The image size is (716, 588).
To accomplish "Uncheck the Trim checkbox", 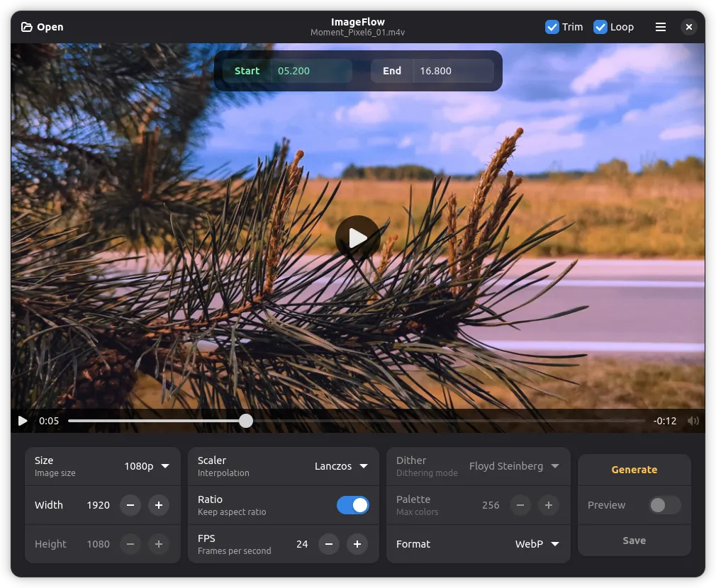I will [x=552, y=27].
